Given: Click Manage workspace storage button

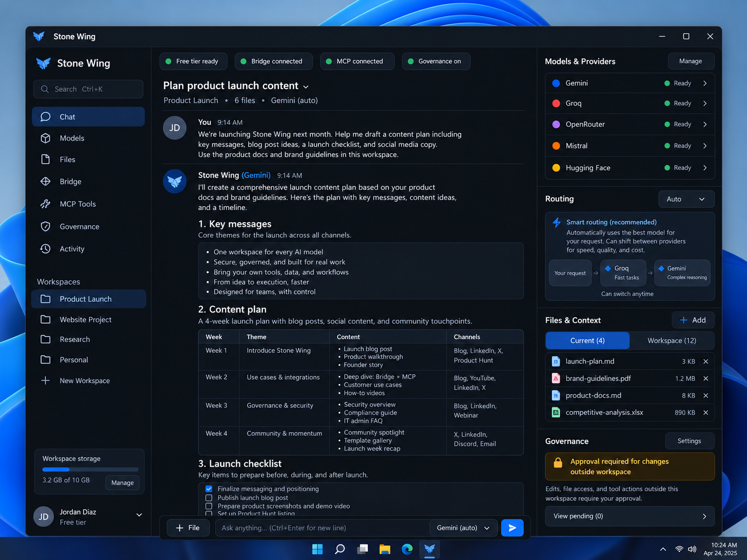Looking at the screenshot, I should pyautogui.click(x=122, y=483).
